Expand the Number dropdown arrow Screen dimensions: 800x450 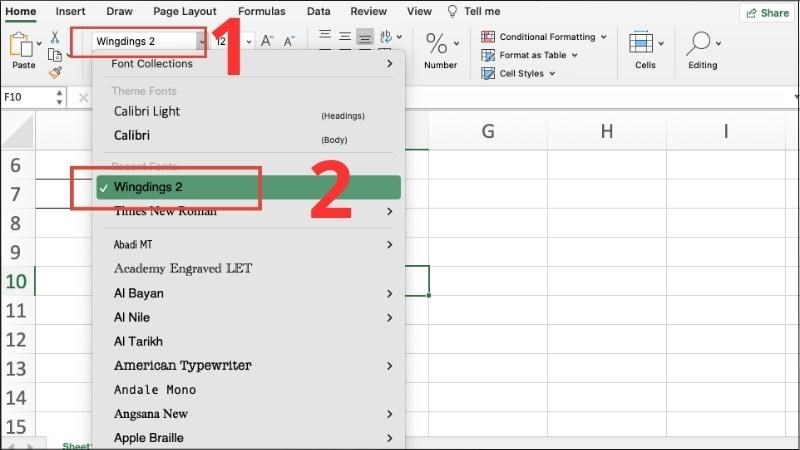(x=456, y=43)
